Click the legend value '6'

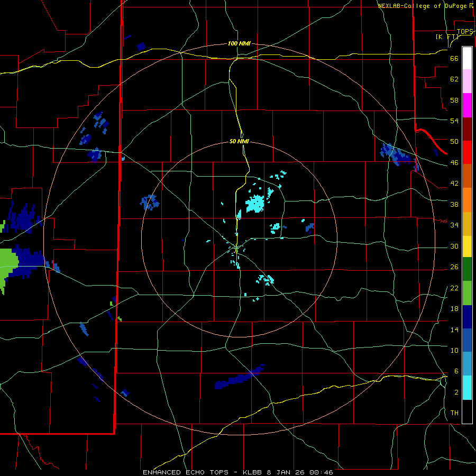456,371
